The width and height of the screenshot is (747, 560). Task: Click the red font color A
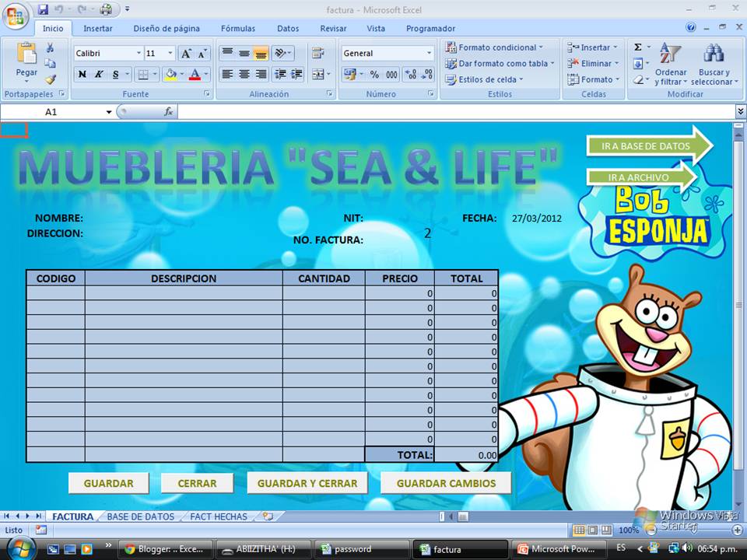(195, 75)
